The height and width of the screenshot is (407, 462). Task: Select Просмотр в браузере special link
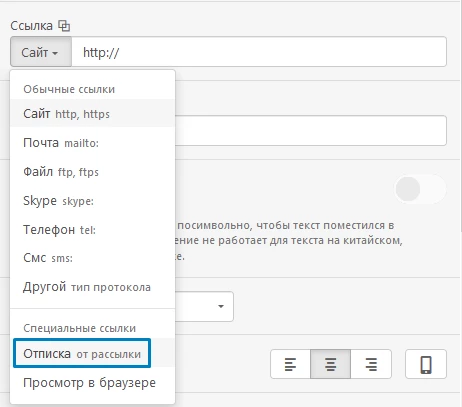tap(93, 383)
